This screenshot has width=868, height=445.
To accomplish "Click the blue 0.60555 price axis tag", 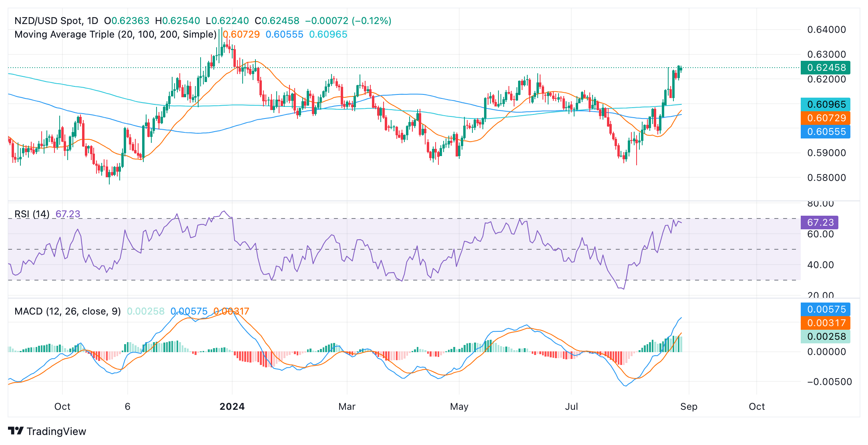I will click(x=825, y=132).
